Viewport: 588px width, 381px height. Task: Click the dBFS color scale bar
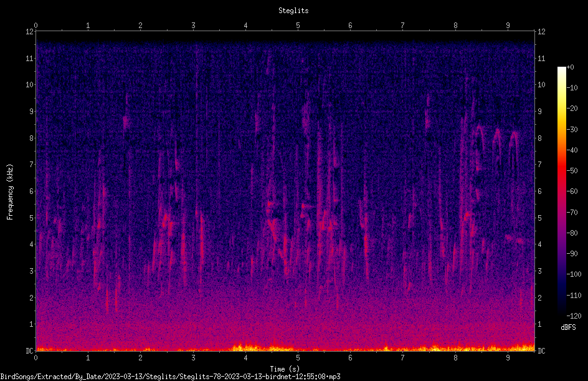(561, 191)
